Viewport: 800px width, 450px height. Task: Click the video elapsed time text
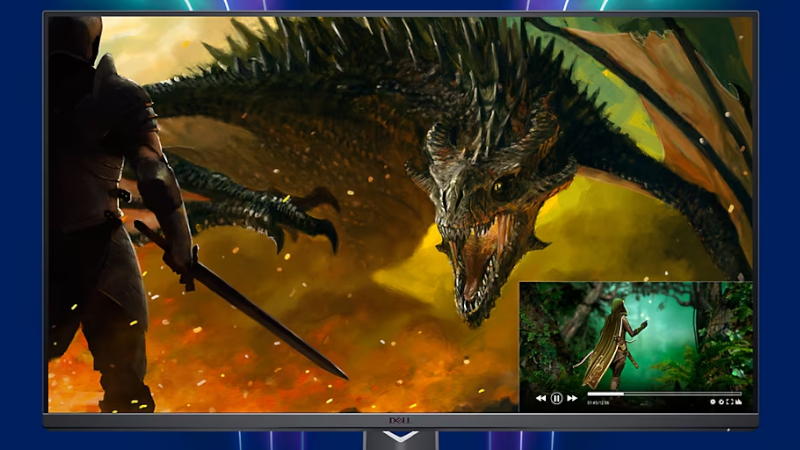coord(598,403)
